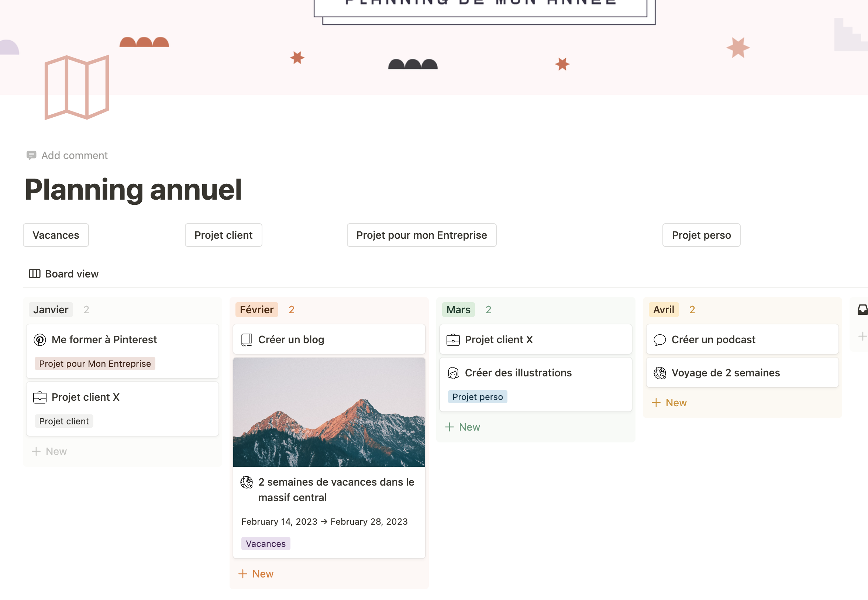Image resolution: width=868 pixels, height=600 pixels.
Task: Open Projet pour mon Entreprise button
Action: click(421, 235)
